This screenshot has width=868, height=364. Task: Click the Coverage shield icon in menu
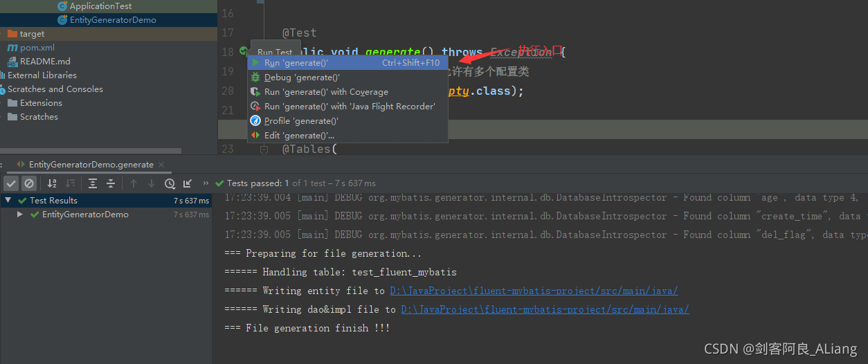coord(255,92)
